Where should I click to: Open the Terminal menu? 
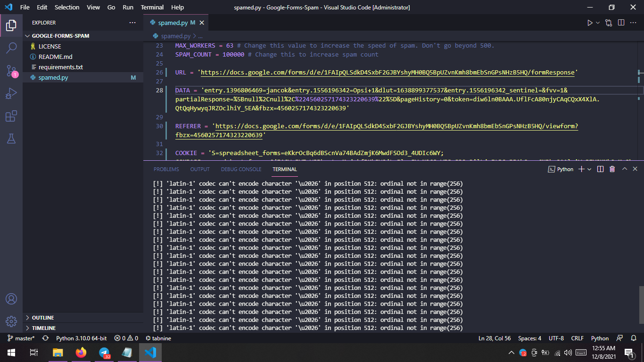point(152,7)
